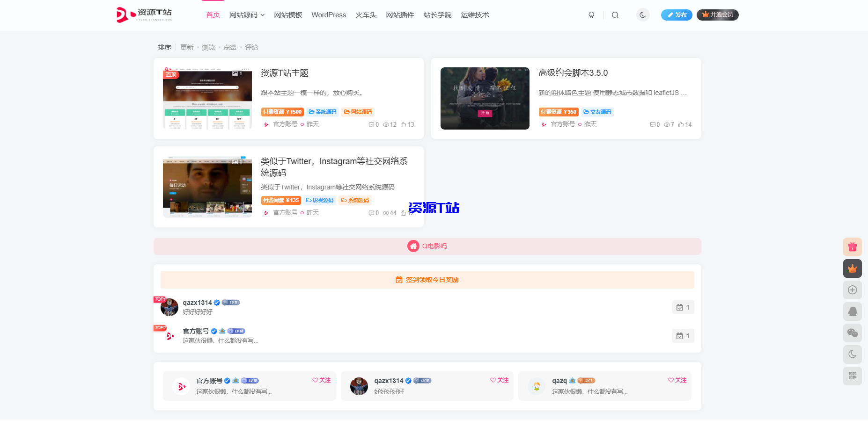Switch sorting to 点赞

[230, 47]
